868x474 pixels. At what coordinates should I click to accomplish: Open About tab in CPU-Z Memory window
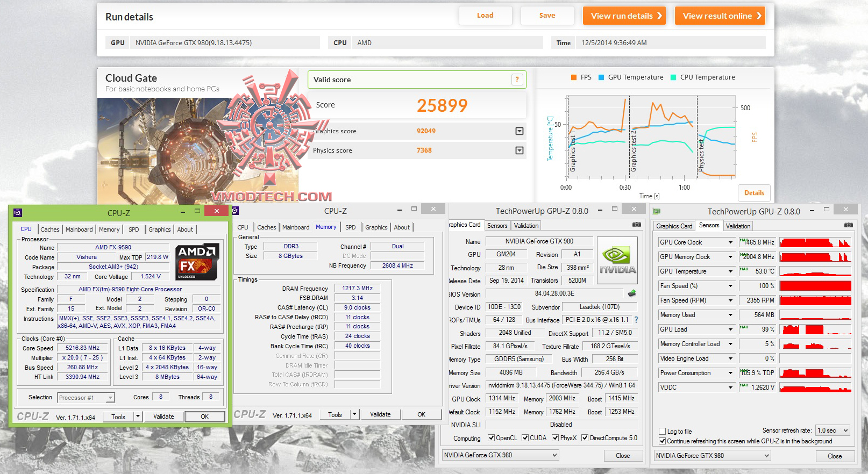[x=402, y=227]
